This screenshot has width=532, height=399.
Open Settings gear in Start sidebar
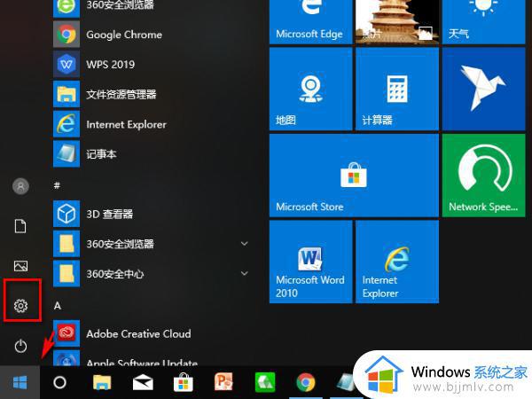(x=20, y=306)
